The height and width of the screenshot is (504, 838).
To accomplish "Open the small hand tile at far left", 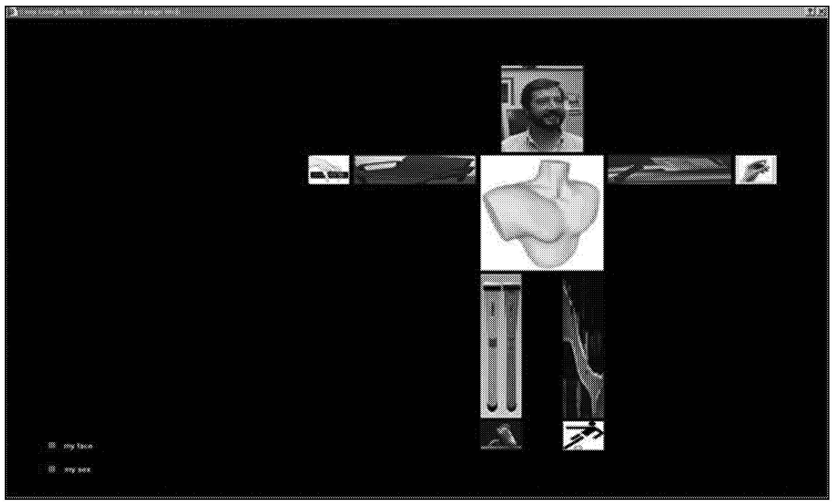I will [328, 169].
